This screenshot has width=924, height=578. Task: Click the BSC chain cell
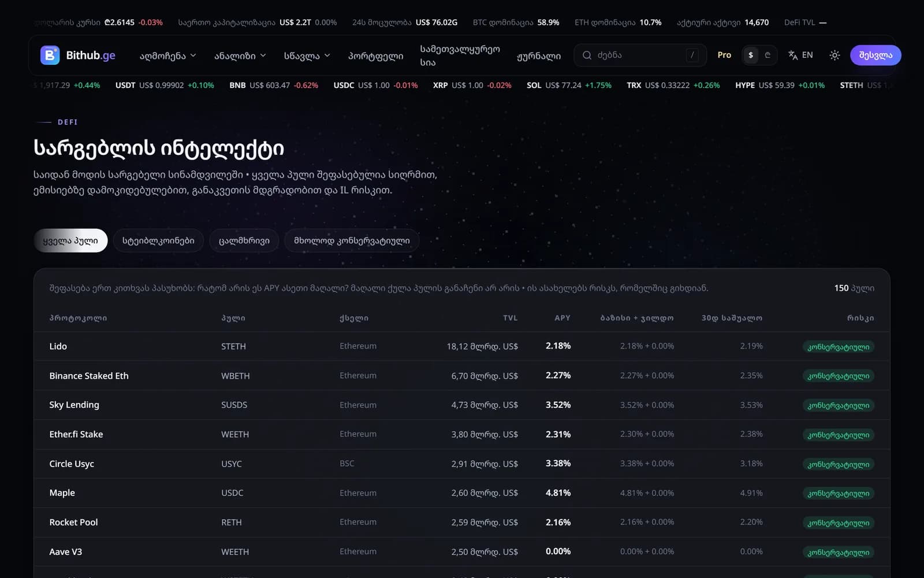point(346,464)
